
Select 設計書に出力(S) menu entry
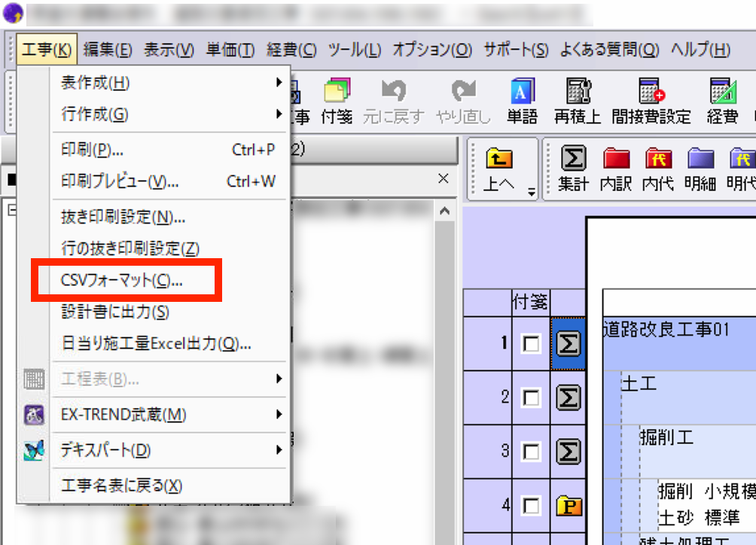pos(169,312)
